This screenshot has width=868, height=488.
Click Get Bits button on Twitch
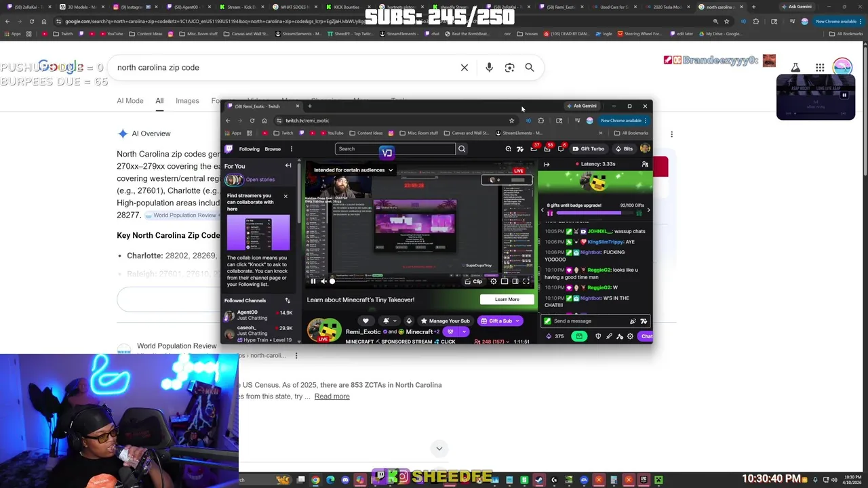pyautogui.click(x=623, y=149)
